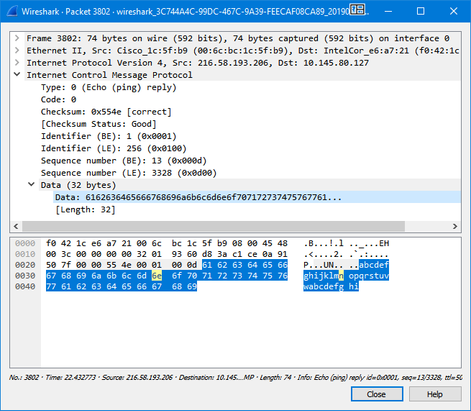Collapse the Internet Control Message Protocol section
This screenshot has height=411, width=471.
point(17,74)
